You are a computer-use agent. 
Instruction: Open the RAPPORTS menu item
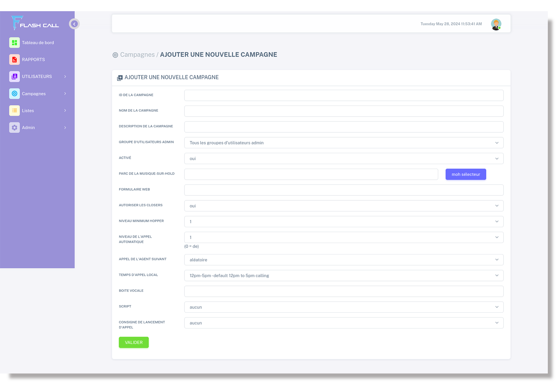pos(33,60)
